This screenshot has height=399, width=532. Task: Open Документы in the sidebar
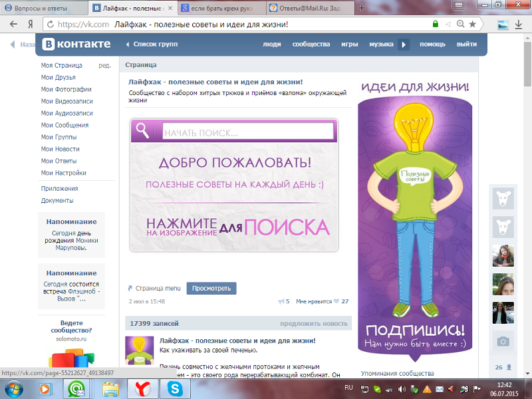(x=57, y=201)
